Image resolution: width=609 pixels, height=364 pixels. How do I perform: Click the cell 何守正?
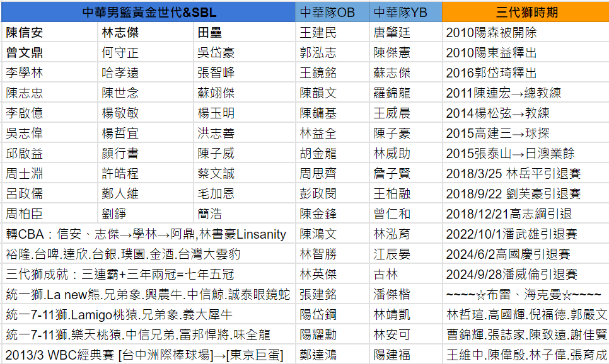point(146,52)
